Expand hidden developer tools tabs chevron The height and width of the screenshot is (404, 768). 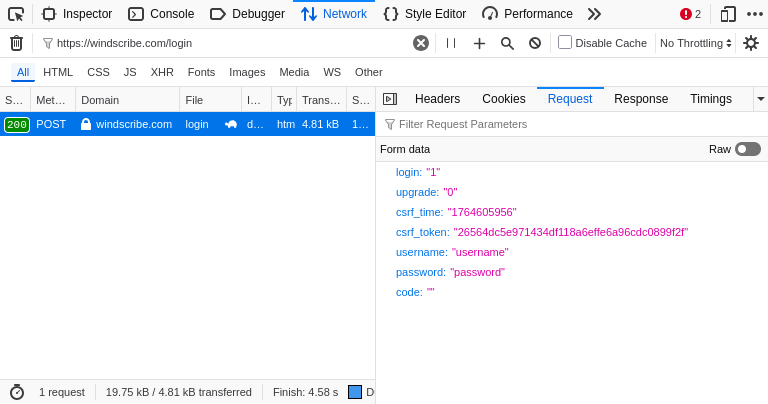point(594,14)
